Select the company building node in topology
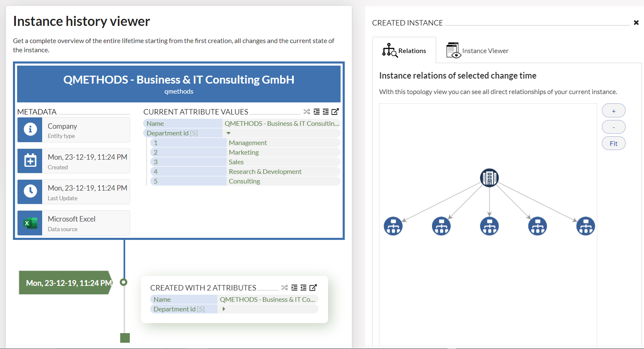 coord(489,178)
